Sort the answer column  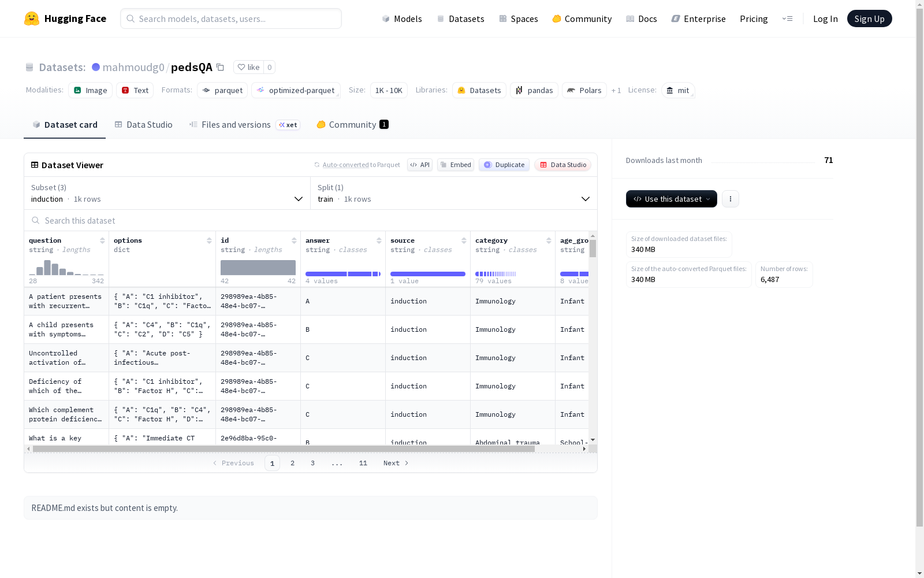(x=379, y=240)
